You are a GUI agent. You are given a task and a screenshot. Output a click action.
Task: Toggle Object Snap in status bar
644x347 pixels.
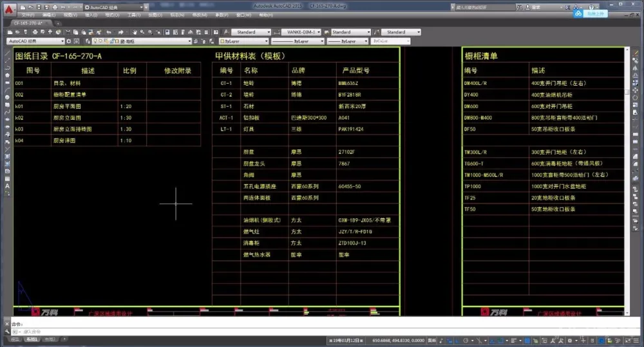coord(500,341)
